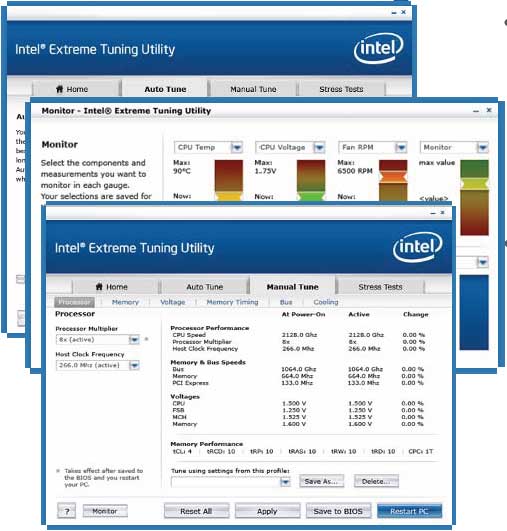Image resolution: width=507 pixels, height=531 pixels.
Task: Open the Memory Timing sub-tab
Action: coord(232,302)
